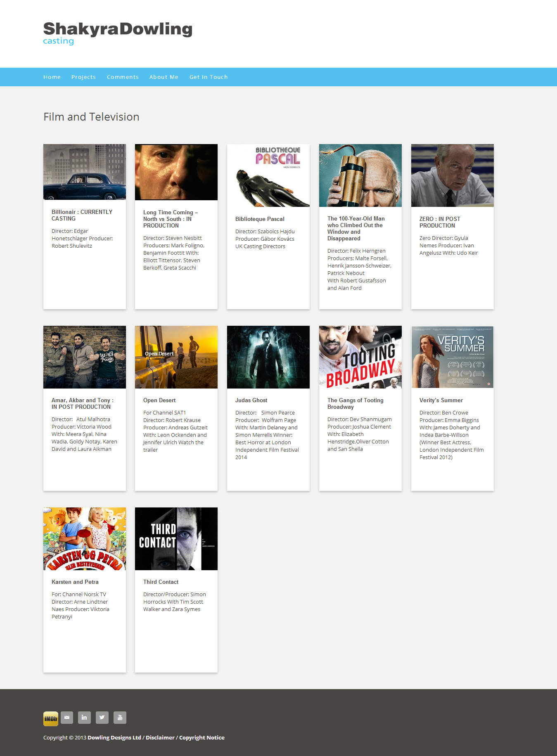Screen dimensions: 557x756
Task: Open the Bibliotheque Pascal poster thumbnail
Action: [268, 175]
